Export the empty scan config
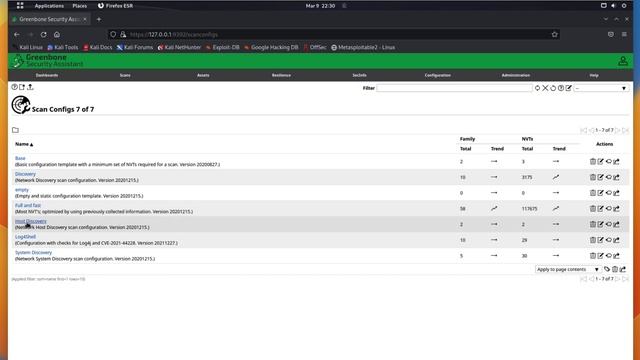The image size is (640, 360). pyautogui.click(x=616, y=193)
